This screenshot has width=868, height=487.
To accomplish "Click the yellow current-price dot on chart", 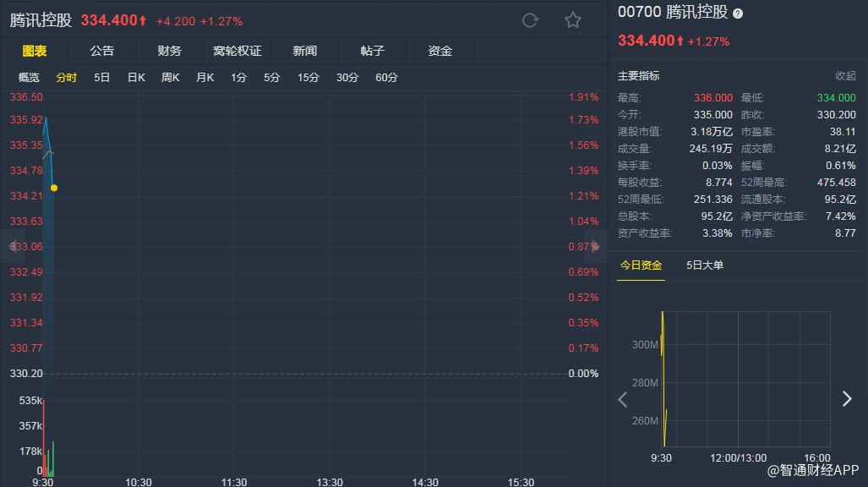I will (x=54, y=188).
